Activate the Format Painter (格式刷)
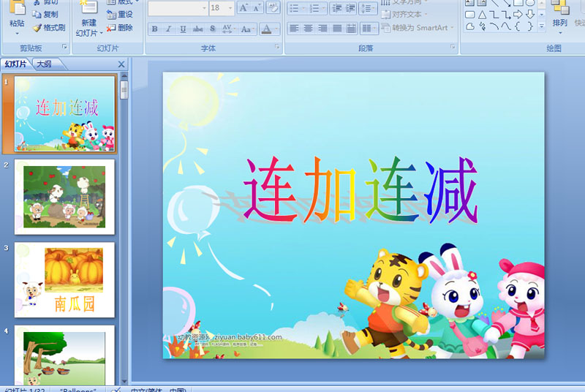This screenshot has height=392, width=585. [x=49, y=28]
